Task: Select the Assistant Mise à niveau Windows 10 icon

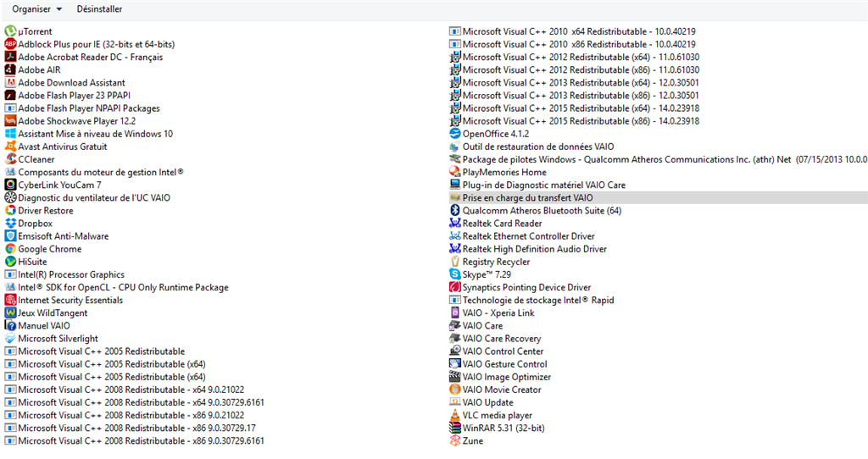Action: pyautogui.click(x=10, y=134)
